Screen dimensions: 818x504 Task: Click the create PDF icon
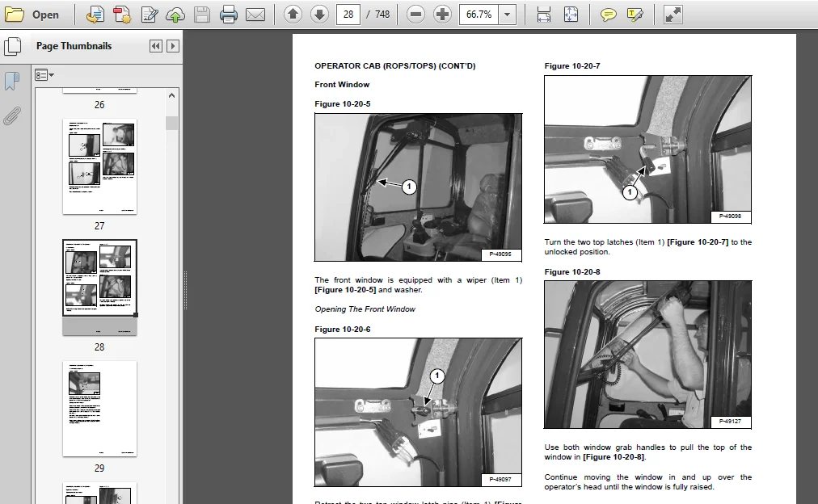pos(122,15)
